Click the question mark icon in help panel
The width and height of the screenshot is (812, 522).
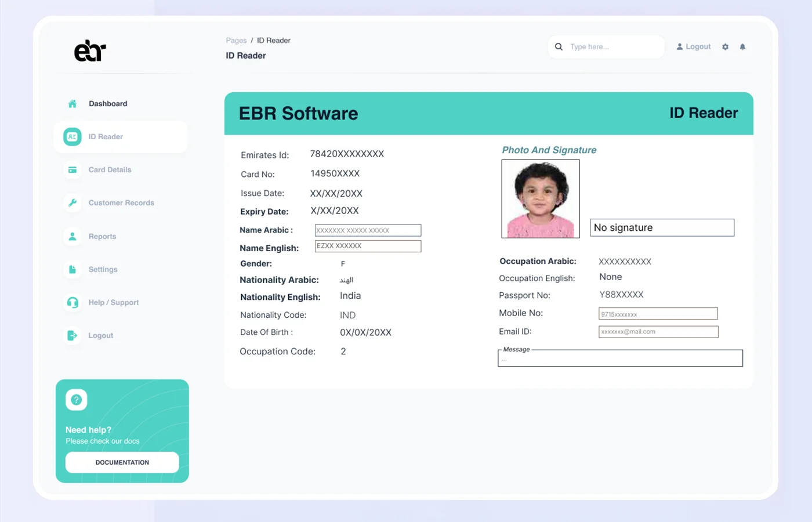pos(76,400)
